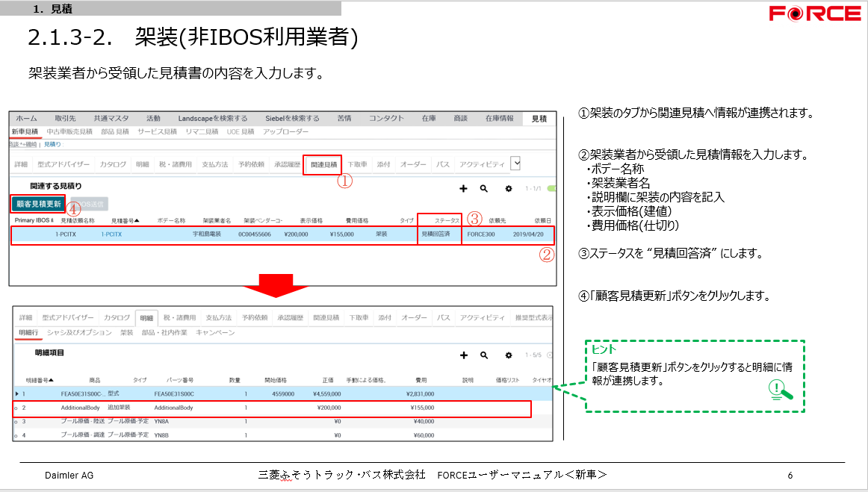The height and width of the screenshot is (492, 868).
Task: Select the 架装 sub-tab under 明細
Action: coord(126,332)
